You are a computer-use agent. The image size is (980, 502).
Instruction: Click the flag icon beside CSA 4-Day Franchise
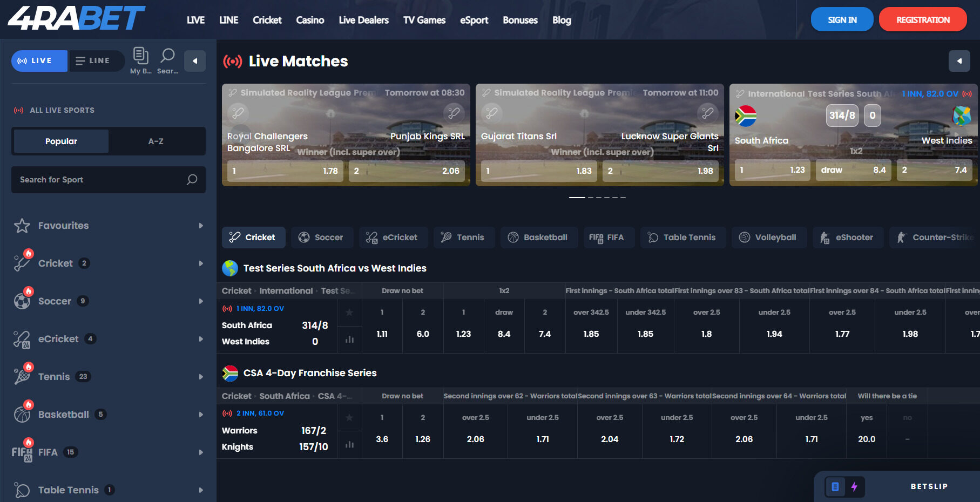230,373
